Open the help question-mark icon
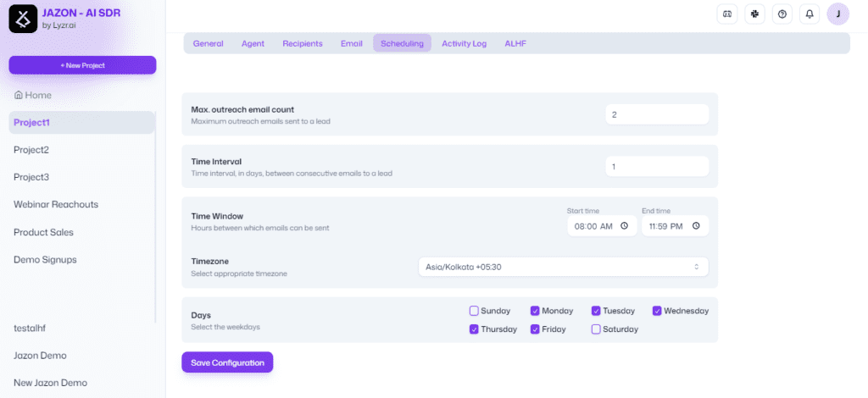 tap(782, 14)
